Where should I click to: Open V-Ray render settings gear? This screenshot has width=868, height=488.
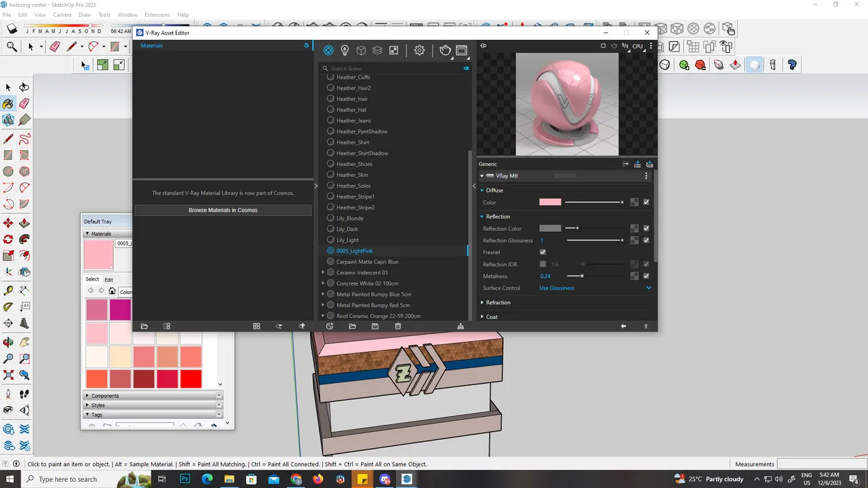[x=419, y=50]
